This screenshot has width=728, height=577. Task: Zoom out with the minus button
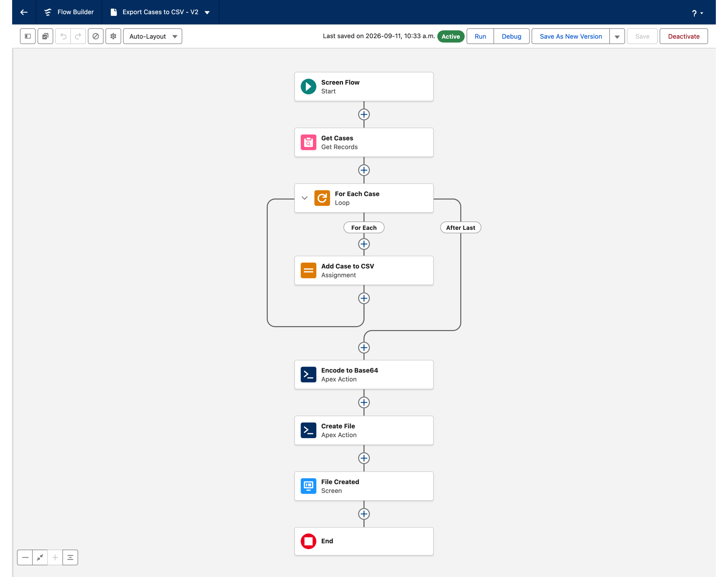coord(25,558)
